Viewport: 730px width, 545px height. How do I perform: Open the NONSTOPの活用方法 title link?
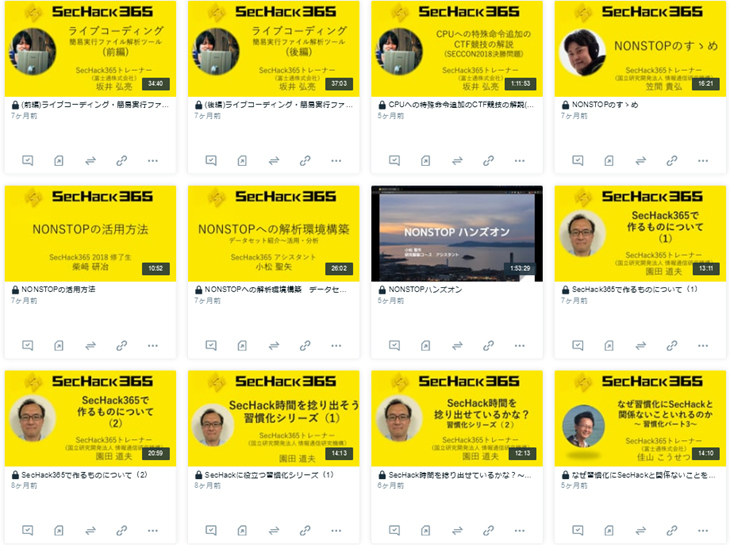pos(58,289)
